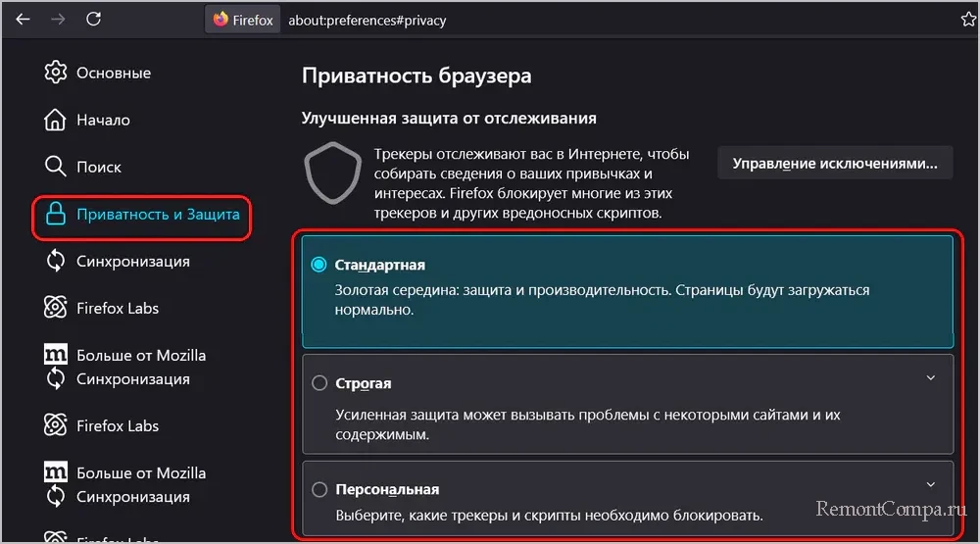The width and height of the screenshot is (980, 544).
Task: Click the house icon for Начало
Action: [56, 120]
